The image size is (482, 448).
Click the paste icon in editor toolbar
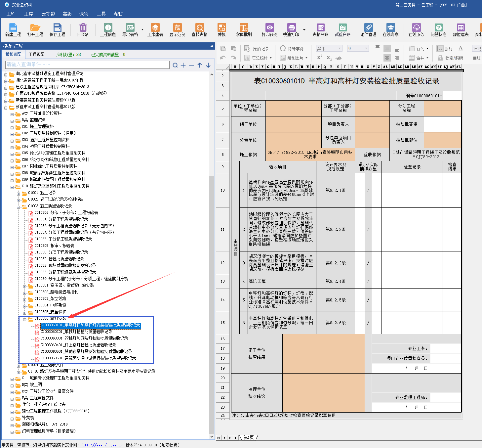233,49
